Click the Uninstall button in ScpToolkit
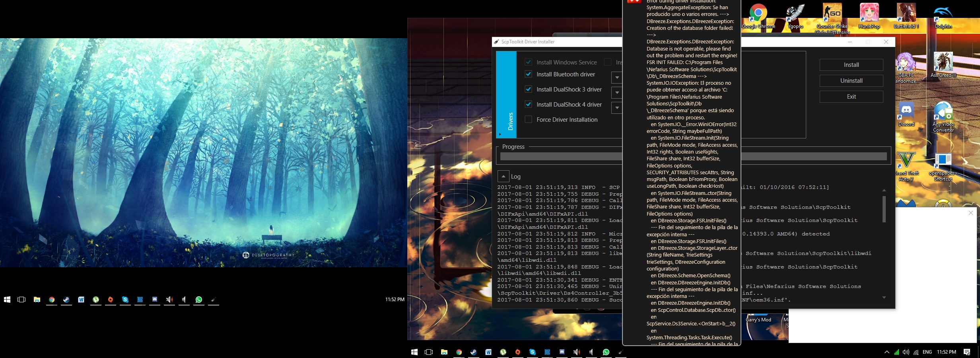980x358 pixels. [x=851, y=81]
